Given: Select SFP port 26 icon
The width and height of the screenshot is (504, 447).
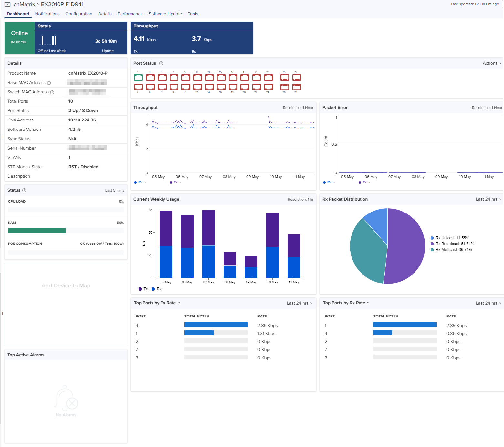Looking at the screenshot, I should [285, 87].
